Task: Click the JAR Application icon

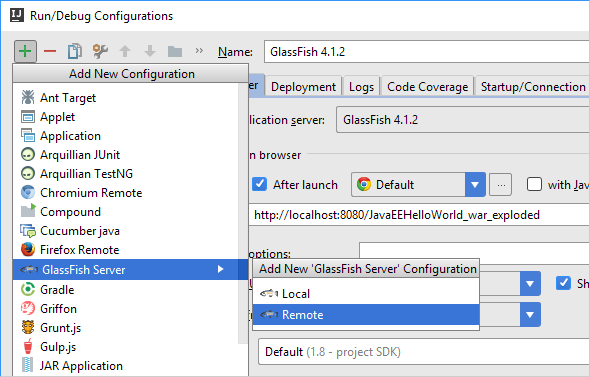Action: click(27, 365)
